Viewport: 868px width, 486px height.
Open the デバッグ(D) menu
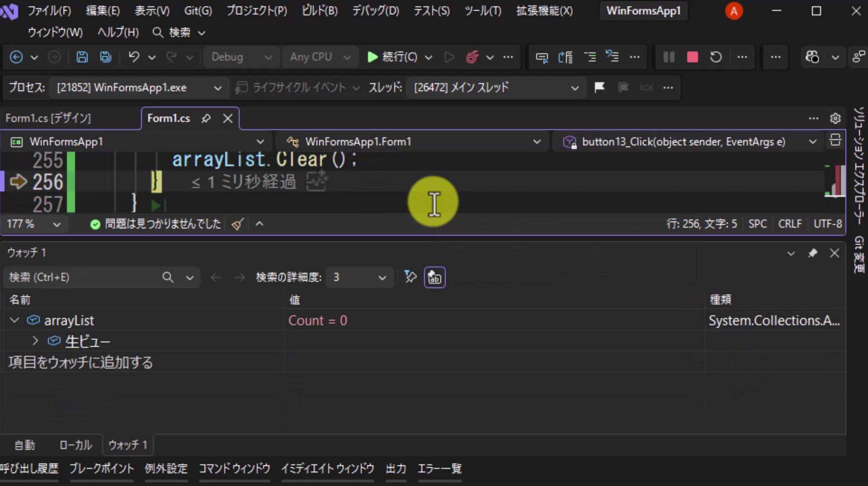coord(376,10)
